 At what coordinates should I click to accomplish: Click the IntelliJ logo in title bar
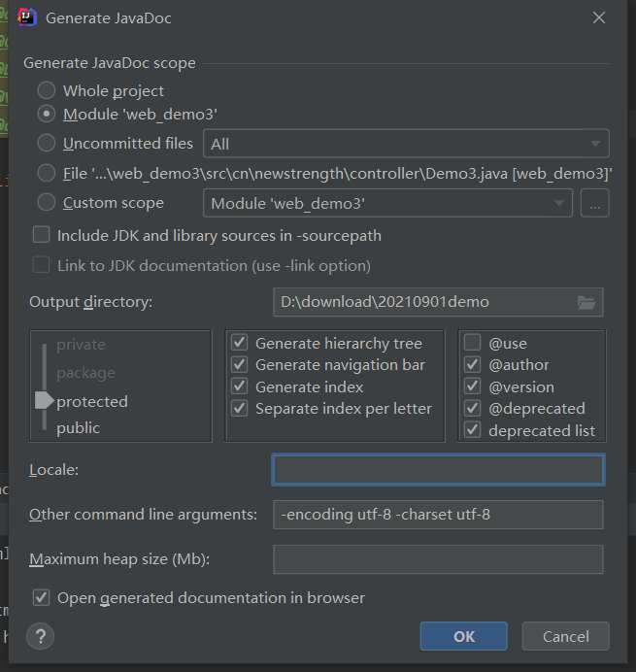[27, 17]
